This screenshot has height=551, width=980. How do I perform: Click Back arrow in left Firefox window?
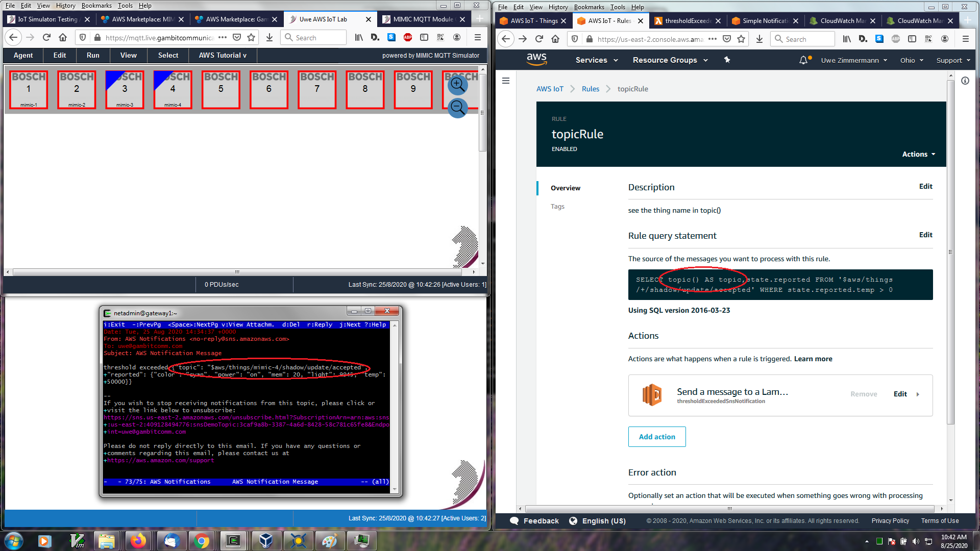pyautogui.click(x=14, y=37)
